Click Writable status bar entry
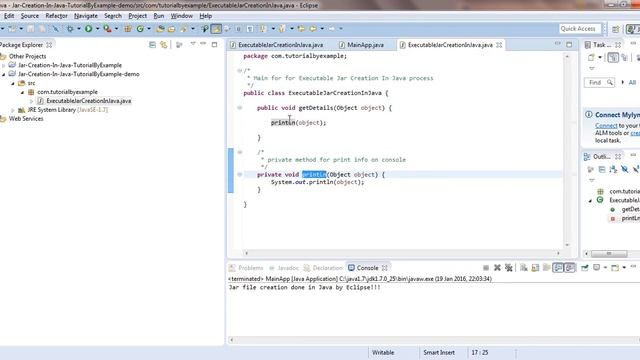 coord(383,353)
